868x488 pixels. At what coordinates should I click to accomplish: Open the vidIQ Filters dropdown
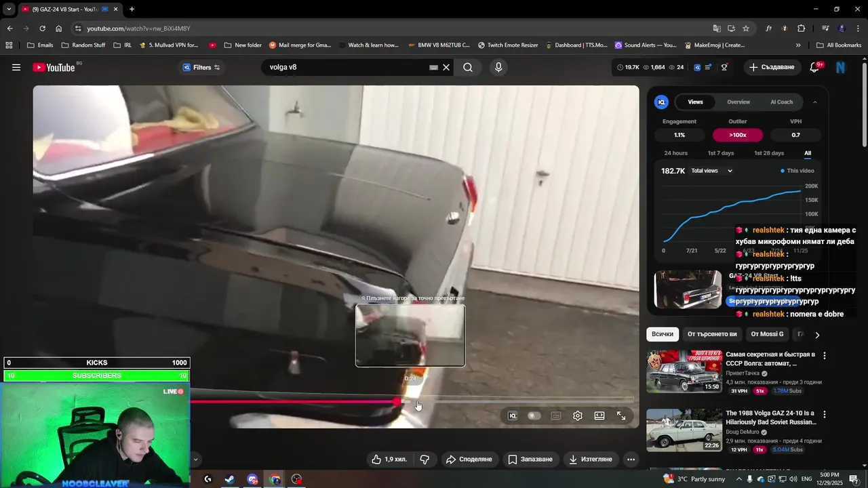click(201, 67)
